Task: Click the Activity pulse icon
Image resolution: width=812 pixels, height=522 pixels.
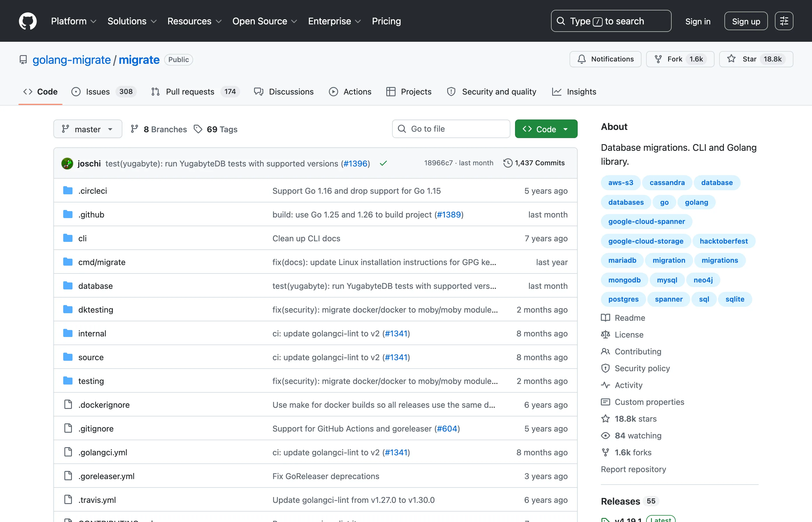Action: pos(605,385)
